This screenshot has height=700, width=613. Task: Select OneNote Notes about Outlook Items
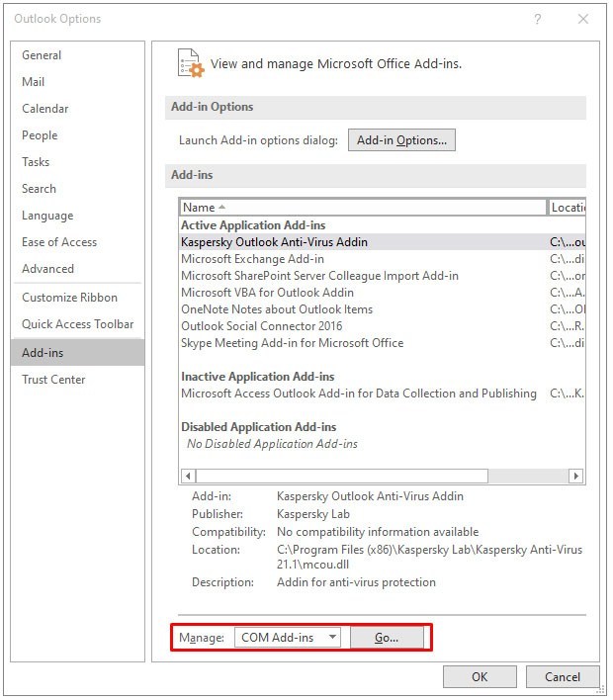pos(383,309)
